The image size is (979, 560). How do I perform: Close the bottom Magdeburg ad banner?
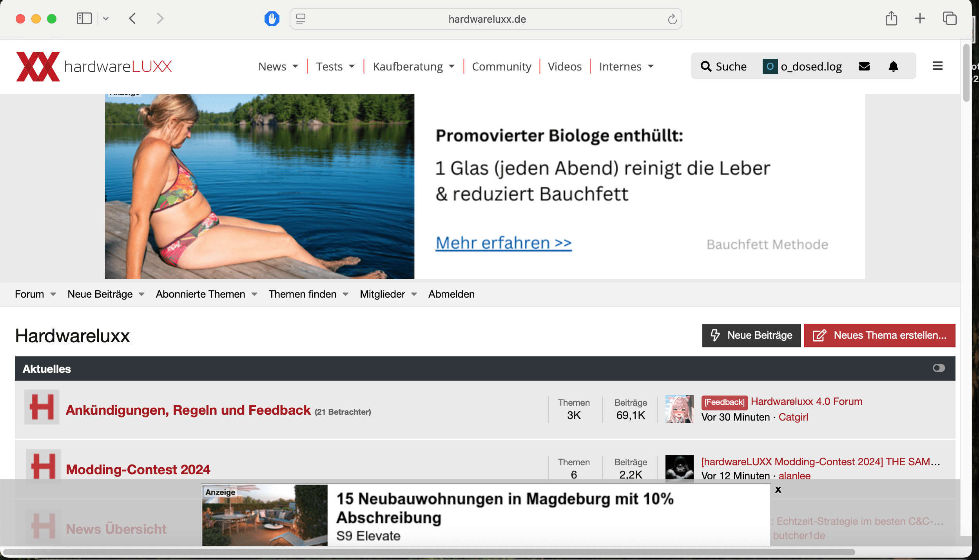click(x=778, y=490)
